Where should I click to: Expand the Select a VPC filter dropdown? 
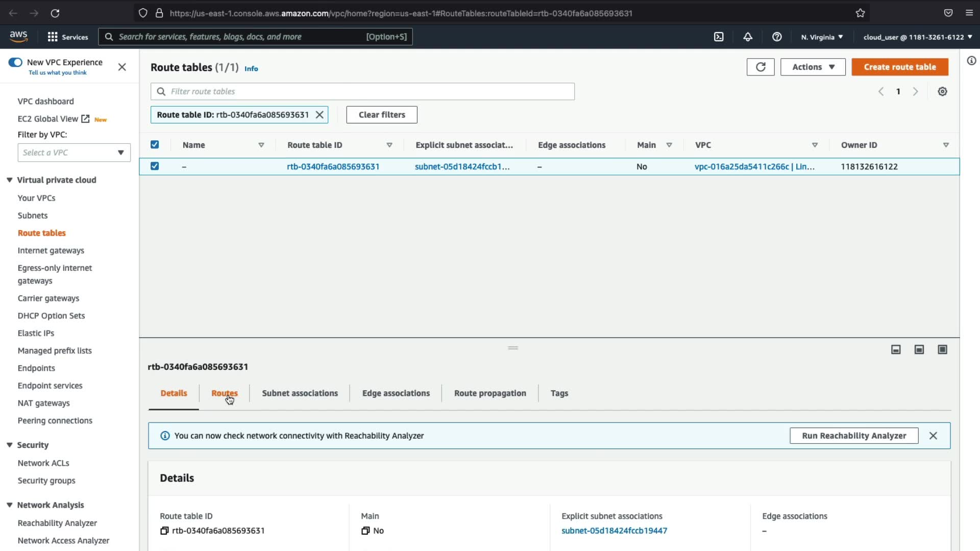74,153
